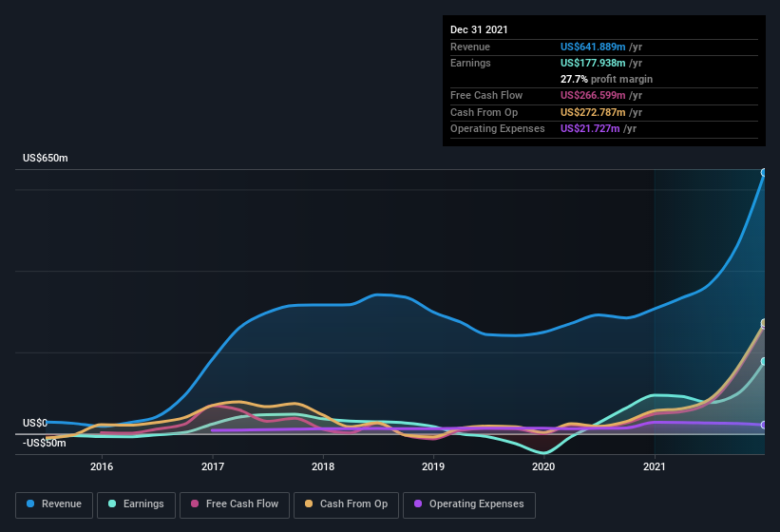Click the 2019 x-axis label

tap(433, 466)
